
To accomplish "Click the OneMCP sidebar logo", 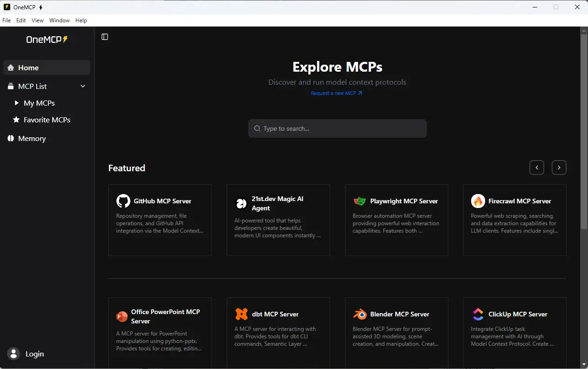I will [47, 40].
